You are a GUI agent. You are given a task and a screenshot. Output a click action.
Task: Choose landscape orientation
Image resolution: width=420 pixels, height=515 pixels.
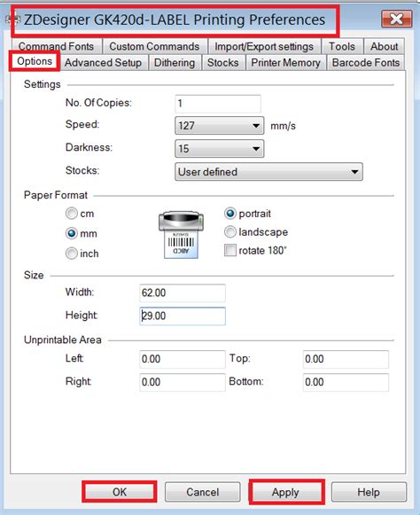point(230,232)
